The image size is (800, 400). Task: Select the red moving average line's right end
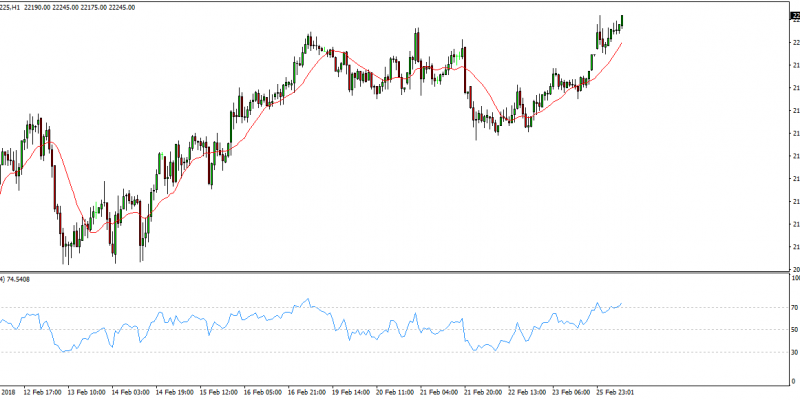tap(621, 43)
